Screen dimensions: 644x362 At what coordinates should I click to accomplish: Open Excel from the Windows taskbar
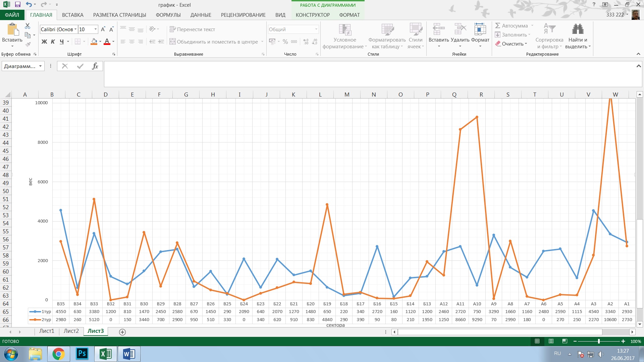[x=106, y=354]
